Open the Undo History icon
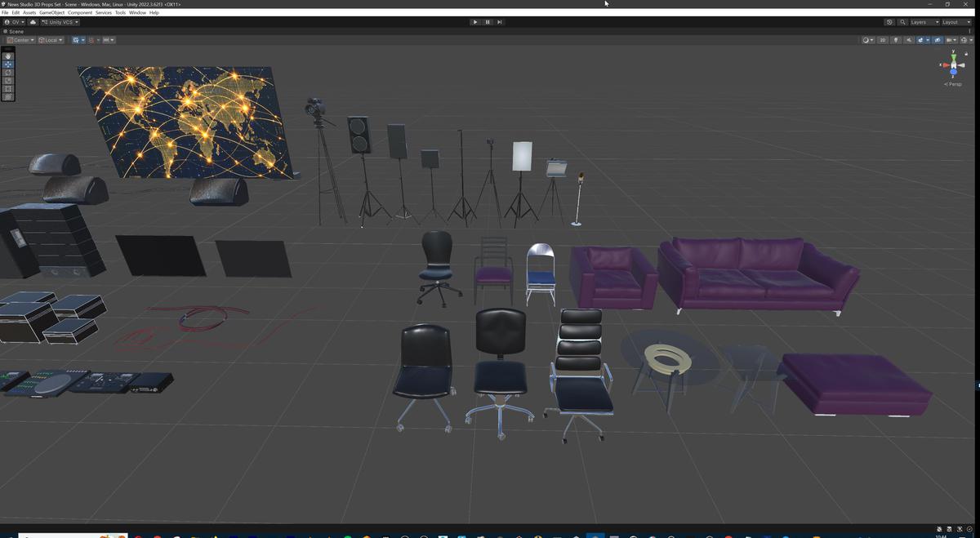Viewport: 980px width, 538px height. tap(889, 22)
